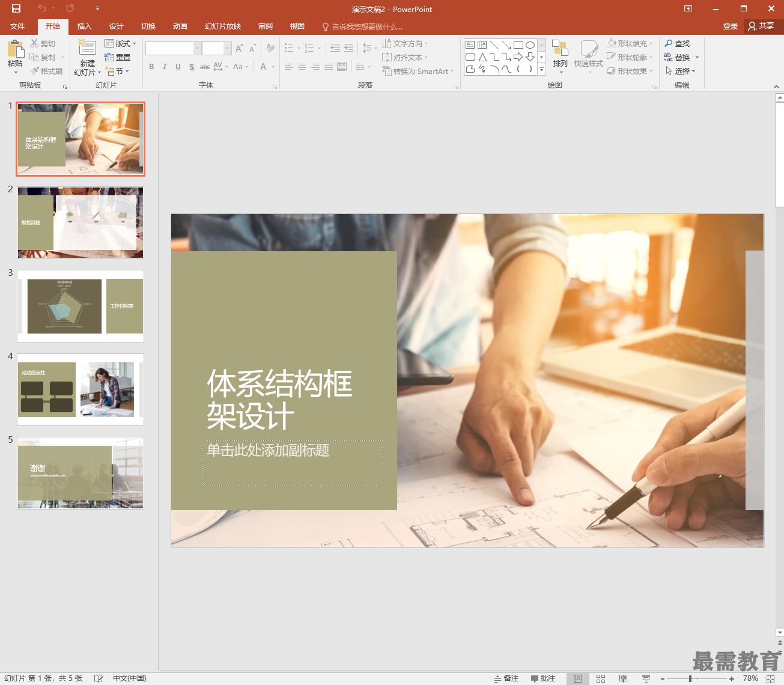Switch to Reading view icon
The width and height of the screenshot is (784, 685).
624,678
